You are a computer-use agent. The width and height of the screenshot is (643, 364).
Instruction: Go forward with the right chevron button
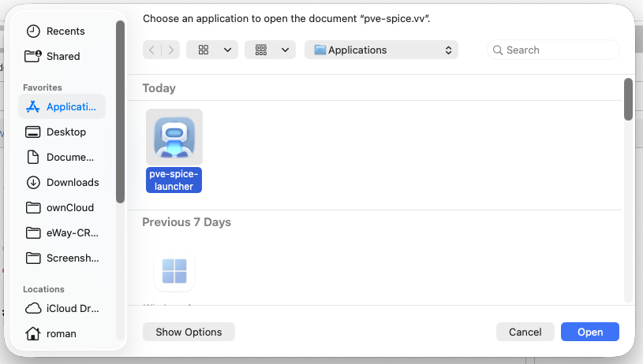tap(170, 50)
